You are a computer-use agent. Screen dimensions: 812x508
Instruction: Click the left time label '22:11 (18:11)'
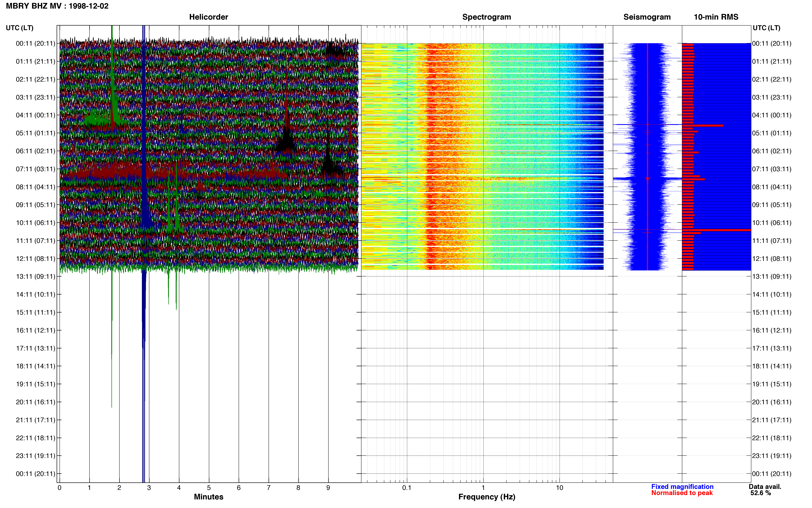36,438
